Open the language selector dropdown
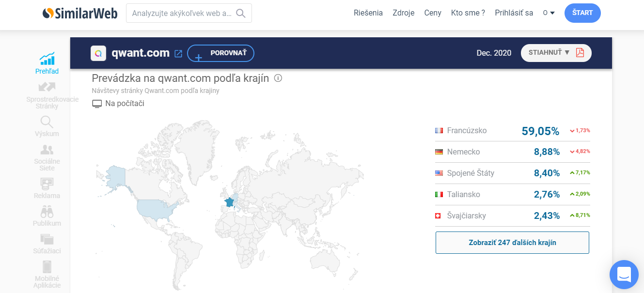 point(549,13)
